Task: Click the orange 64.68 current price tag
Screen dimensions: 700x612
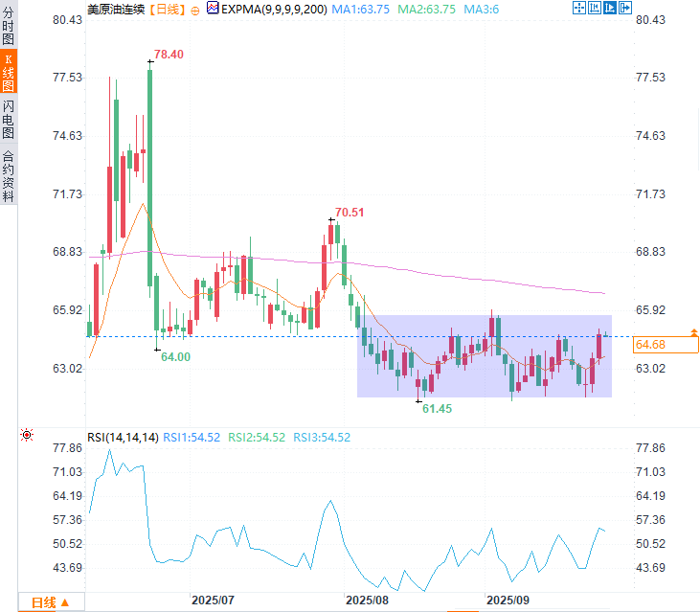Action: click(666, 345)
